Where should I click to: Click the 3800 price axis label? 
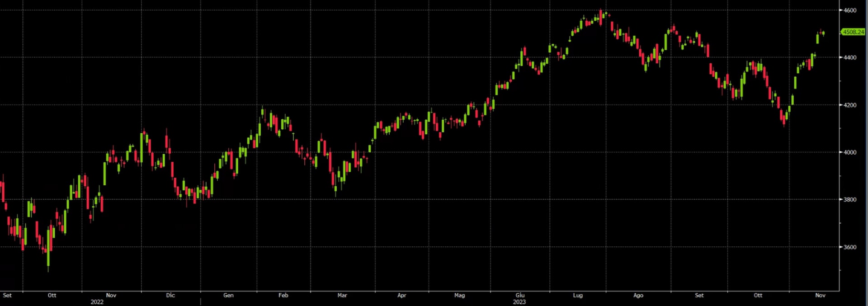click(850, 200)
